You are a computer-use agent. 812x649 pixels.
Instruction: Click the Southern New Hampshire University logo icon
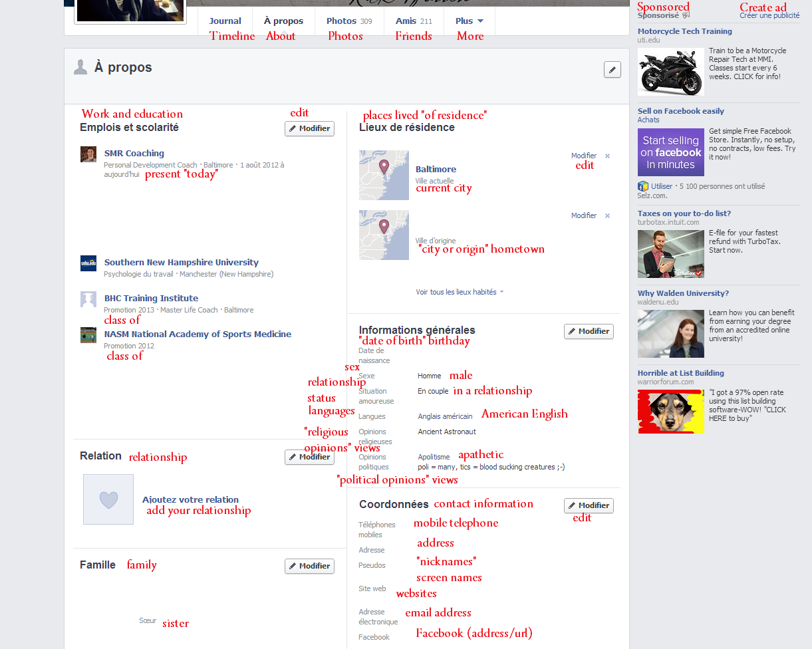click(x=88, y=263)
